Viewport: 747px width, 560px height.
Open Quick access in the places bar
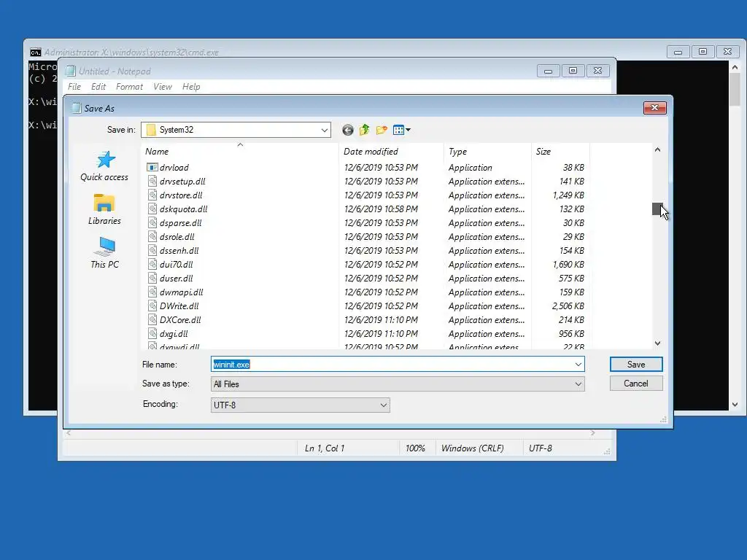(x=104, y=167)
